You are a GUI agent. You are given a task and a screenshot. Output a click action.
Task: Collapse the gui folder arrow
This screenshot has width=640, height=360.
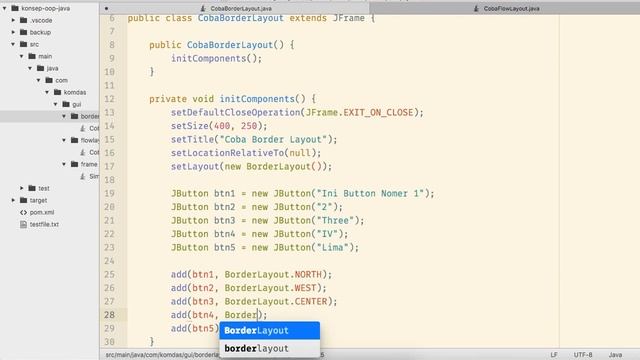(x=56, y=104)
